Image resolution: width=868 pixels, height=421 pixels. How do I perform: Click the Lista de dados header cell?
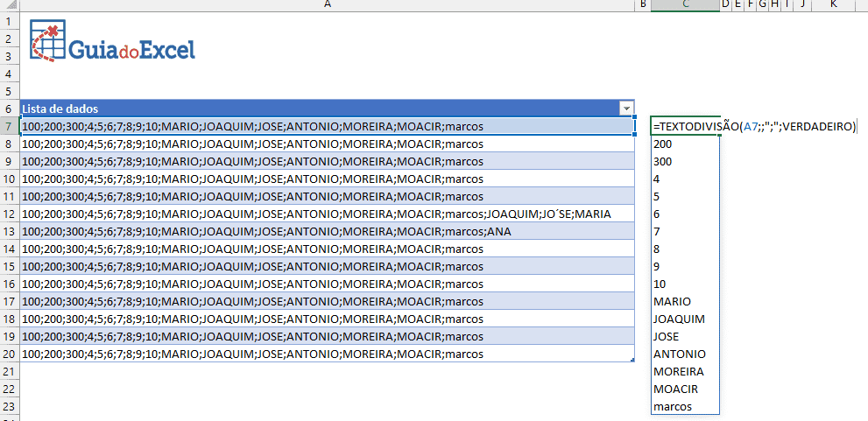pos(315,109)
